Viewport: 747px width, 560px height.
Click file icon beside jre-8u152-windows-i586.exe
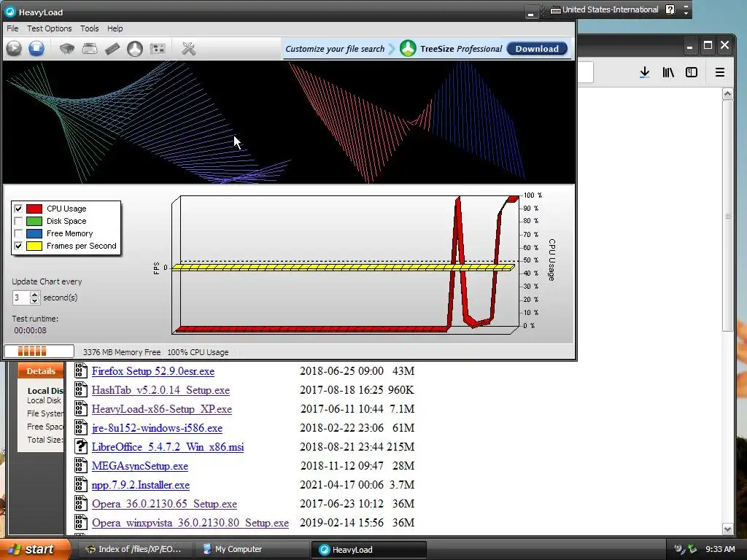click(81, 427)
